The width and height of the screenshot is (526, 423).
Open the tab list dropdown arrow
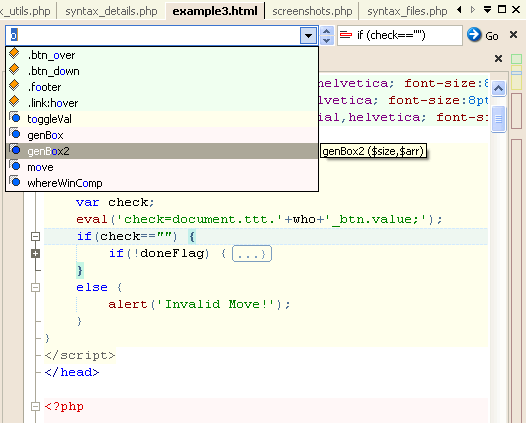(x=487, y=10)
